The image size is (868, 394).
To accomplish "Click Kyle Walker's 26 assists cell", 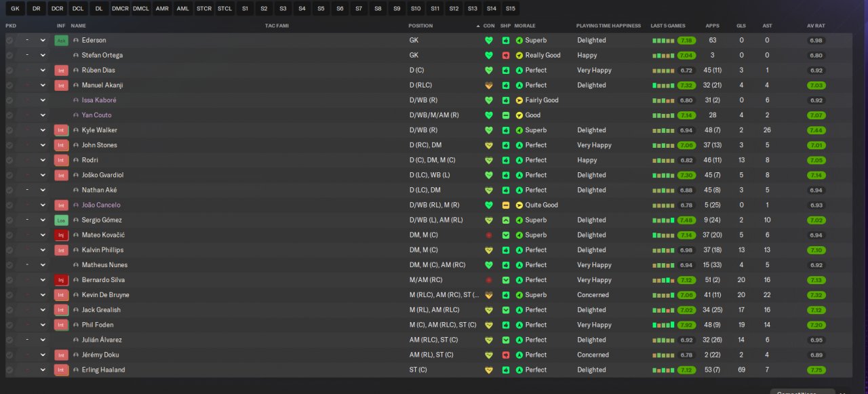I will (767, 130).
